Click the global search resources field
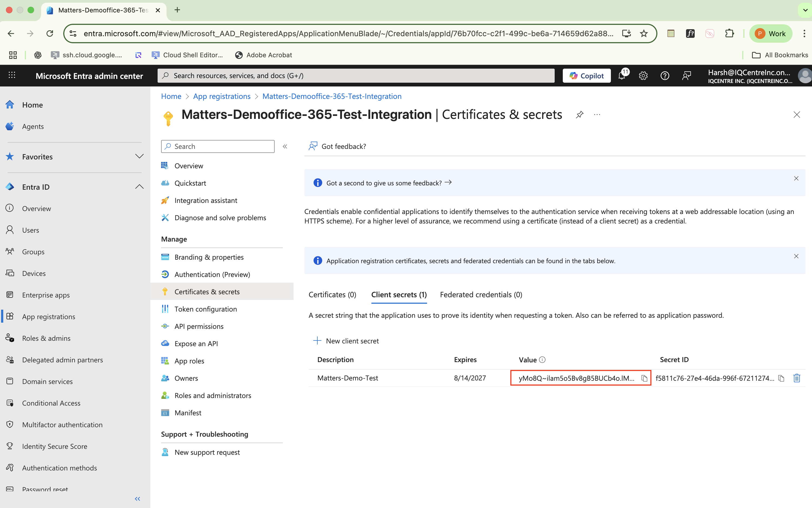Screen dimensions: 812x508 click(356, 76)
